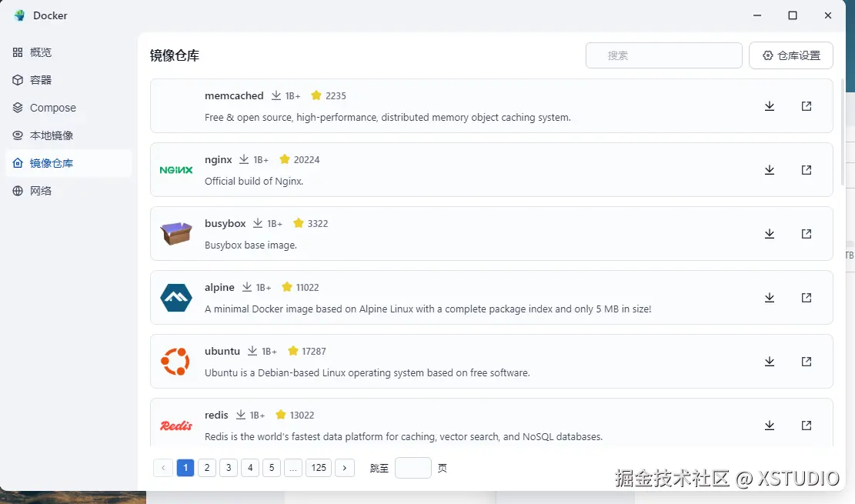Click the 镜像仓库 page heading
855x504 pixels.
175,55
